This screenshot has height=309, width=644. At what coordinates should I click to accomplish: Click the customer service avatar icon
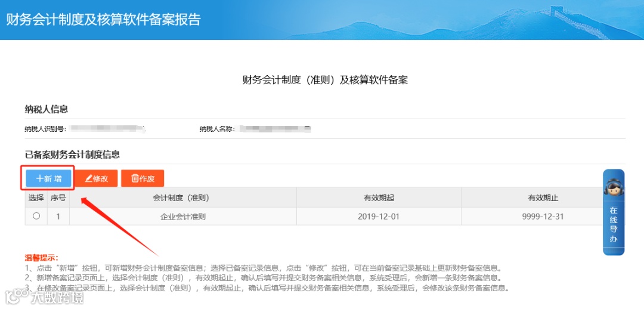[x=614, y=188]
